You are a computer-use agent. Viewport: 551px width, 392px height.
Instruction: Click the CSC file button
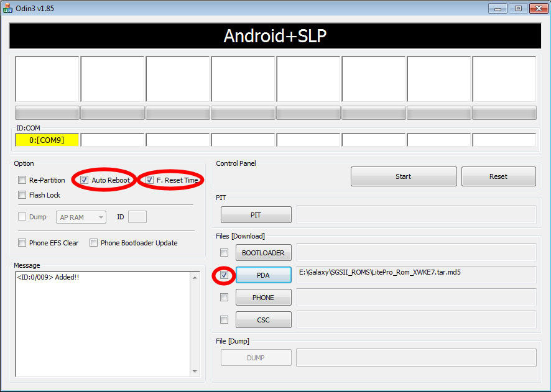pyautogui.click(x=264, y=320)
